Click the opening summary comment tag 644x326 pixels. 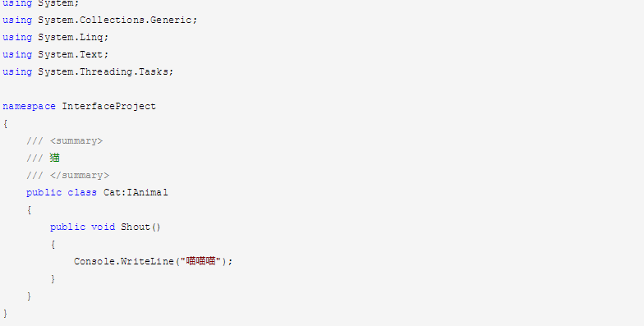coord(76,141)
